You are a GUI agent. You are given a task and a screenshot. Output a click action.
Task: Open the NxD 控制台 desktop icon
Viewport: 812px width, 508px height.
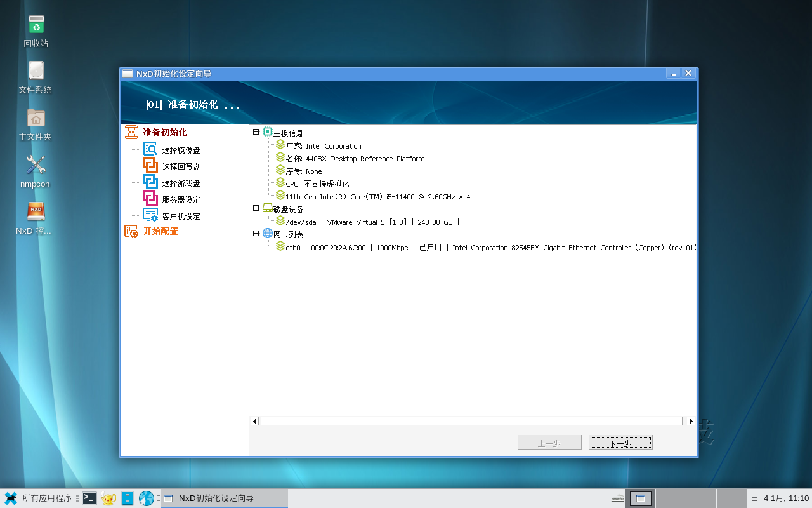pos(36,212)
